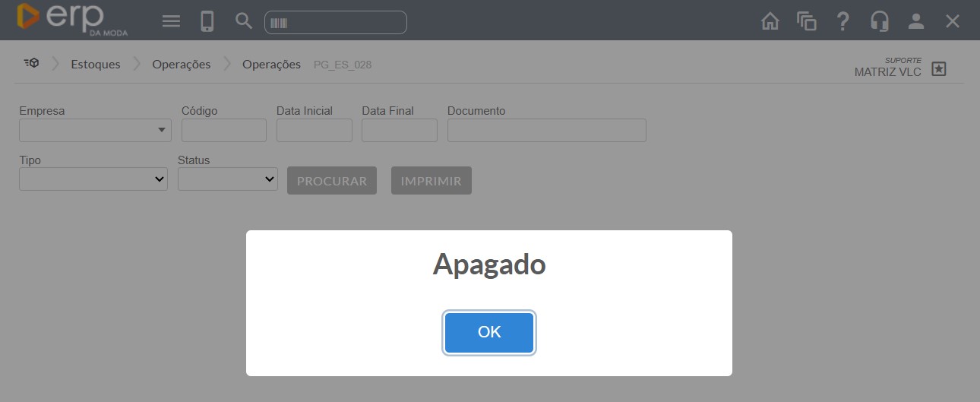The width and height of the screenshot is (980, 402).
Task: Click the headset support icon
Action: tap(880, 21)
